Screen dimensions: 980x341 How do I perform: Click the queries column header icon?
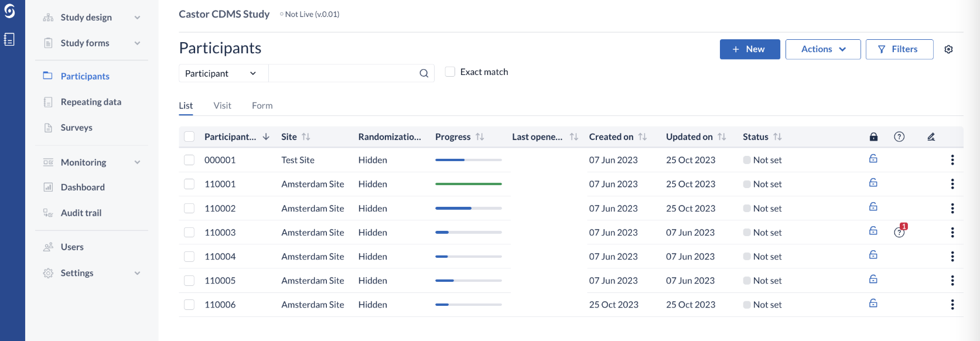(899, 137)
